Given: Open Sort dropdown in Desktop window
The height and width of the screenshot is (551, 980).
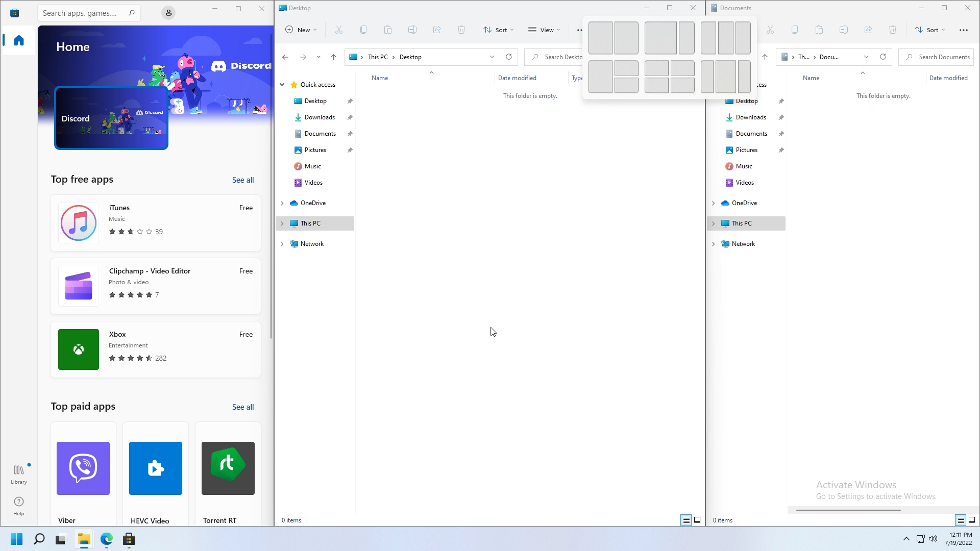Looking at the screenshot, I should pos(499,30).
